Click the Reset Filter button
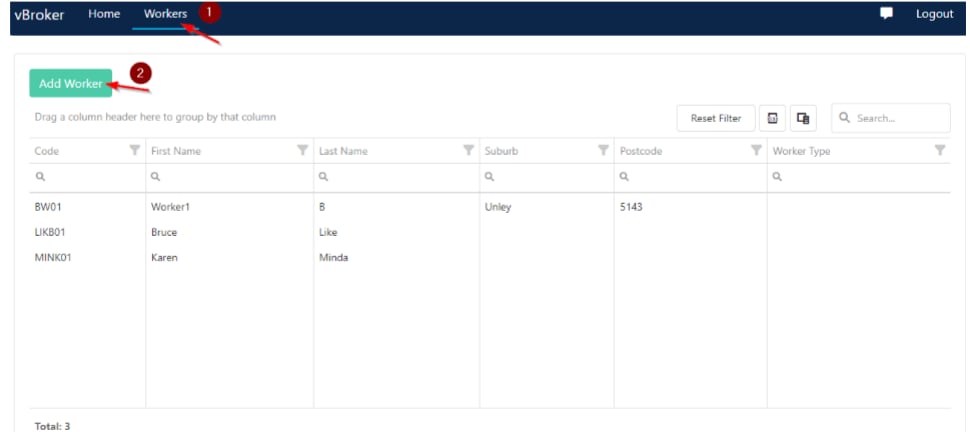The image size is (970, 432). click(716, 118)
